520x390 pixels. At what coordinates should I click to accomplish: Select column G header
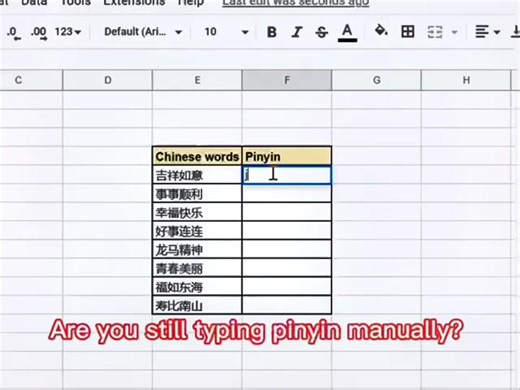[377, 80]
